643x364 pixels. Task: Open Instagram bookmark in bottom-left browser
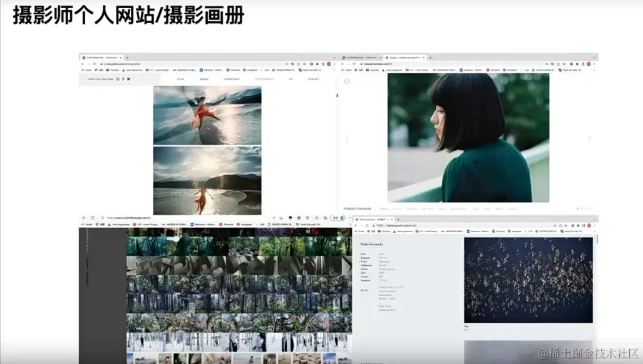[244, 225]
